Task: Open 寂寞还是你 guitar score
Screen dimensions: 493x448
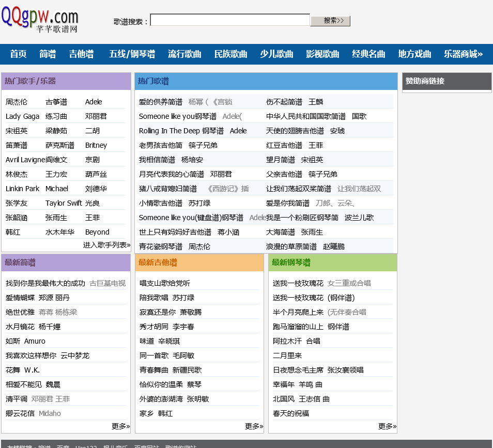Action: tap(158, 312)
